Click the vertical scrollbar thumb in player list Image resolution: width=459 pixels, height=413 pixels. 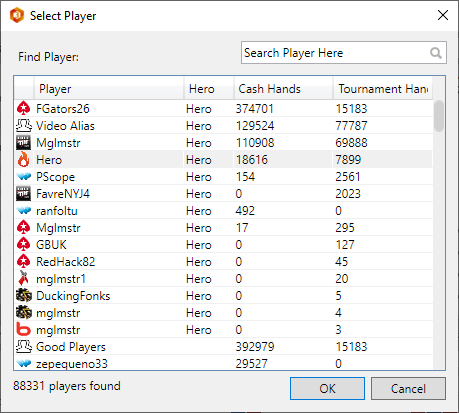tap(439, 116)
